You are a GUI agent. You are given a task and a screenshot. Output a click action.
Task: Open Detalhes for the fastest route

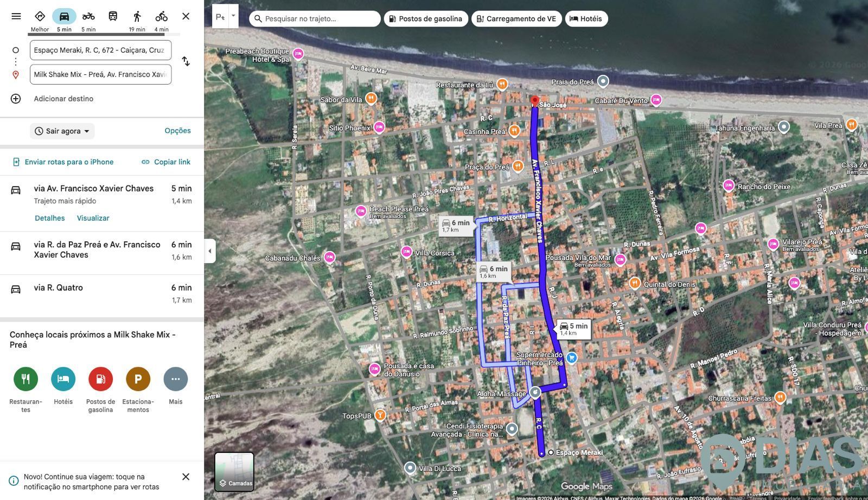49,218
